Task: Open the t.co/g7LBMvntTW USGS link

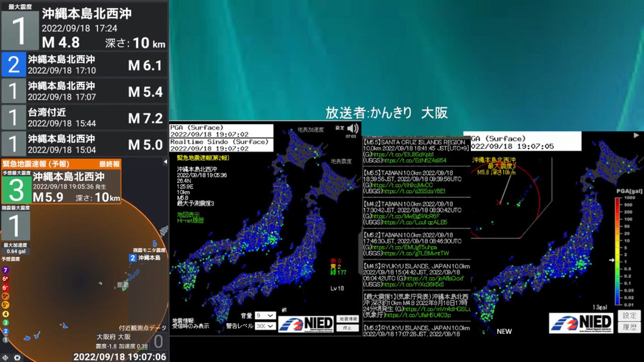Action: pyautogui.click(x=415, y=253)
